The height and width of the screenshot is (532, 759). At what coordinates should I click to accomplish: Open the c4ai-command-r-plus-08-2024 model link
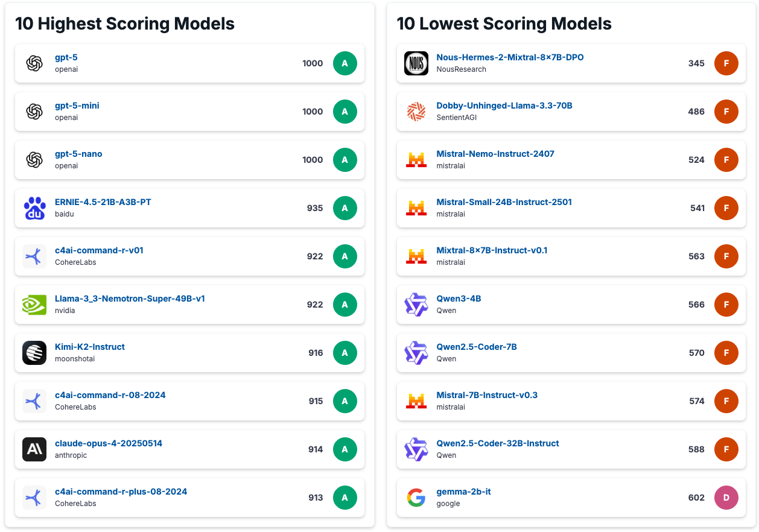click(121, 492)
